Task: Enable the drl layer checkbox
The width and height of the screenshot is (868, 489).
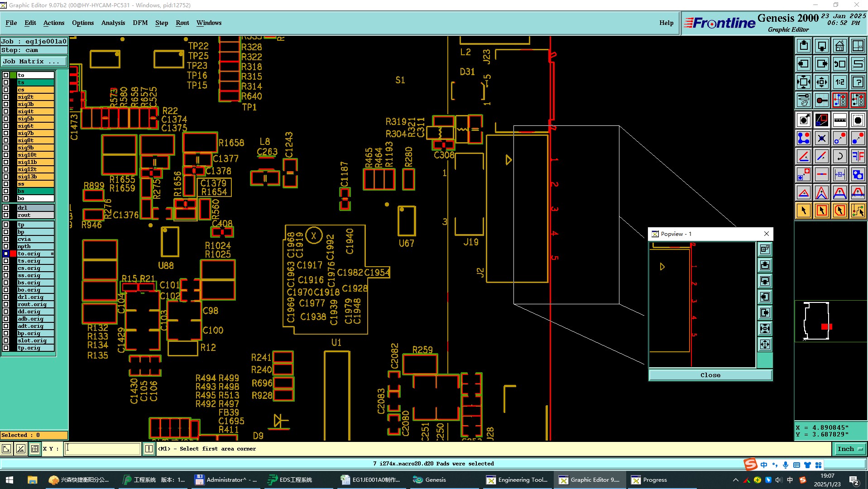Action: click(x=6, y=208)
